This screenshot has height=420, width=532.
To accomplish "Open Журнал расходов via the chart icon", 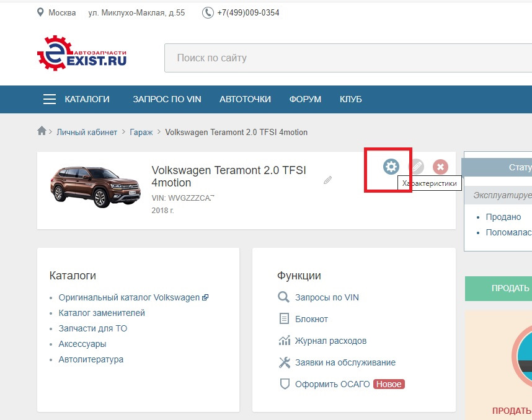I will point(284,340).
